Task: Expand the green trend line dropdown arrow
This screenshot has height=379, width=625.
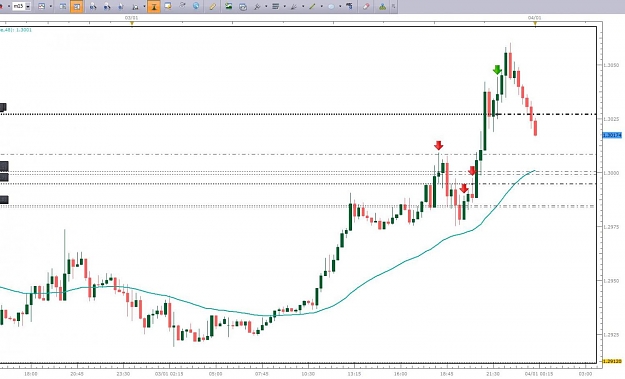Action: (321, 7)
